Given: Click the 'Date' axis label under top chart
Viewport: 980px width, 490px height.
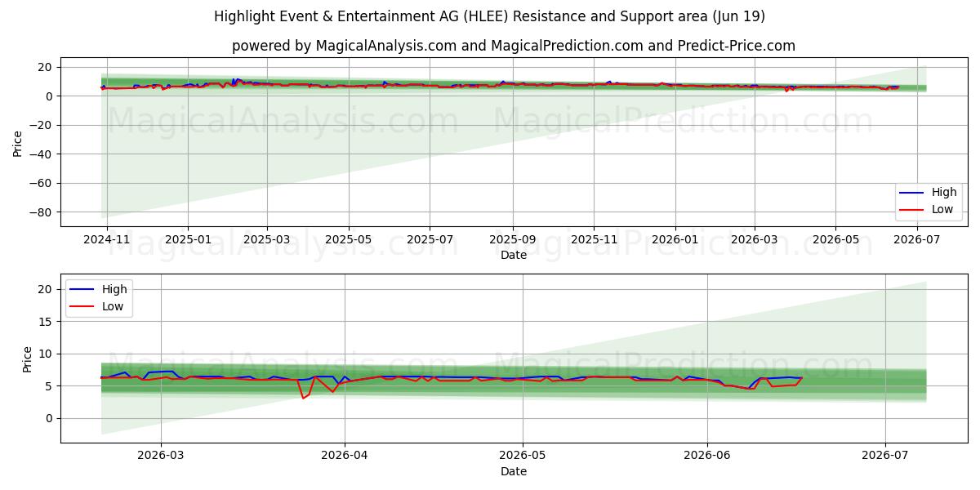Looking at the screenshot, I should [514, 256].
